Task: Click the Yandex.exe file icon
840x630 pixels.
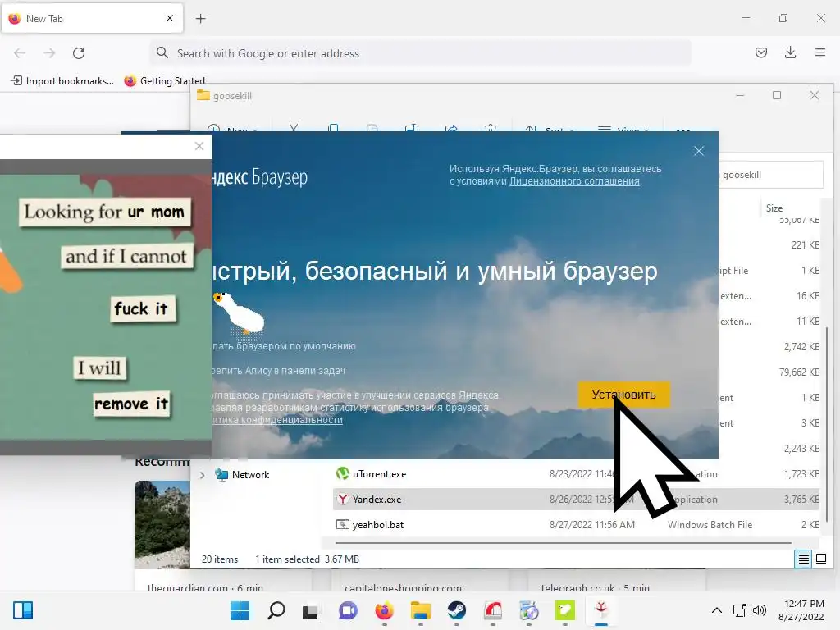Action: (342, 500)
